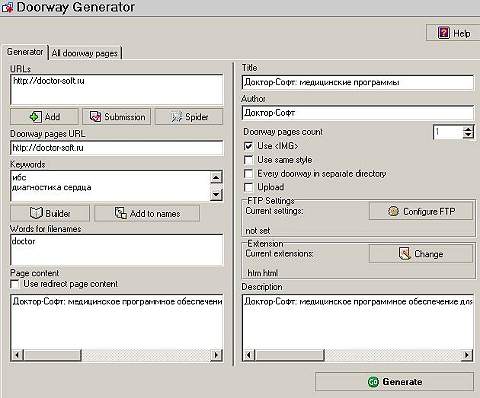
Task: Click the Description horizontal scrollbar thumb
Action: click(x=289, y=355)
